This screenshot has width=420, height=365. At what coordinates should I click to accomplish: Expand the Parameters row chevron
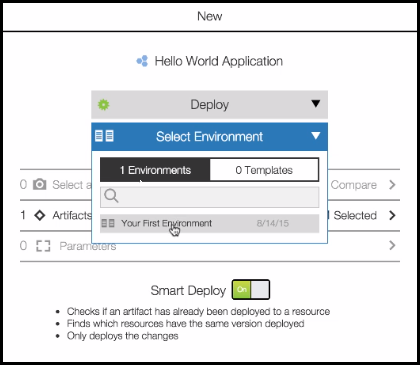click(x=392, y=246)
